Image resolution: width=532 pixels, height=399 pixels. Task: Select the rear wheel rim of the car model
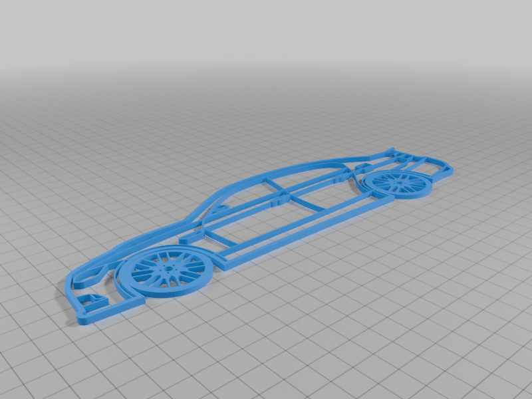pos(399,184)
